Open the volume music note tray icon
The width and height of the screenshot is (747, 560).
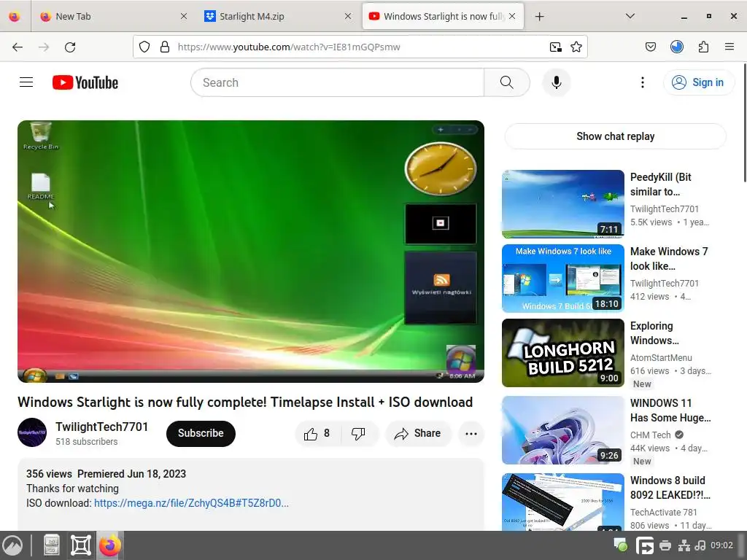(x=700, y=545)
